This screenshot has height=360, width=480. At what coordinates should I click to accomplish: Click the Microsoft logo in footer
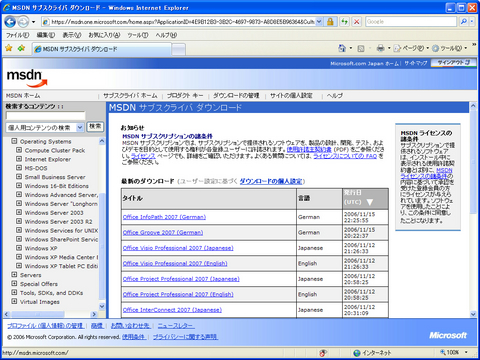[x=448, y=335]
